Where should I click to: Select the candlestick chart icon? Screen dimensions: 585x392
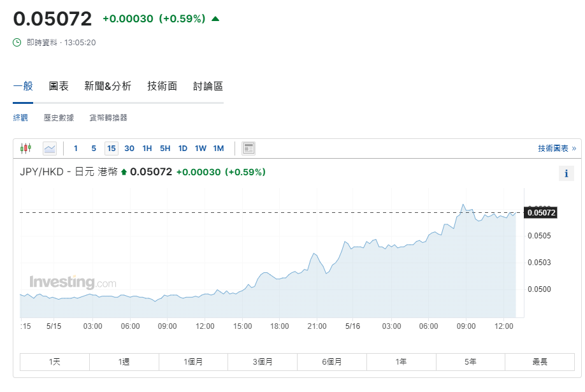pyautogui.click(x=26, y=148)
